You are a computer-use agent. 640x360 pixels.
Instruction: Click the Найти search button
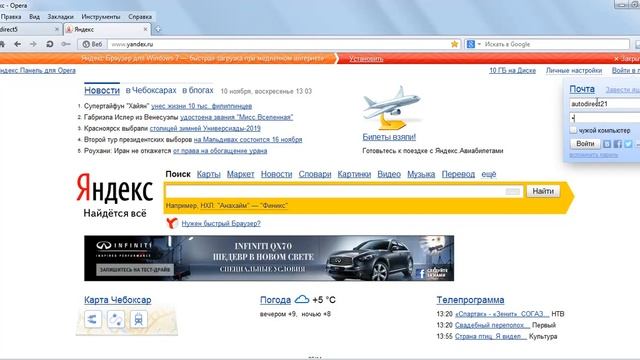543,191
